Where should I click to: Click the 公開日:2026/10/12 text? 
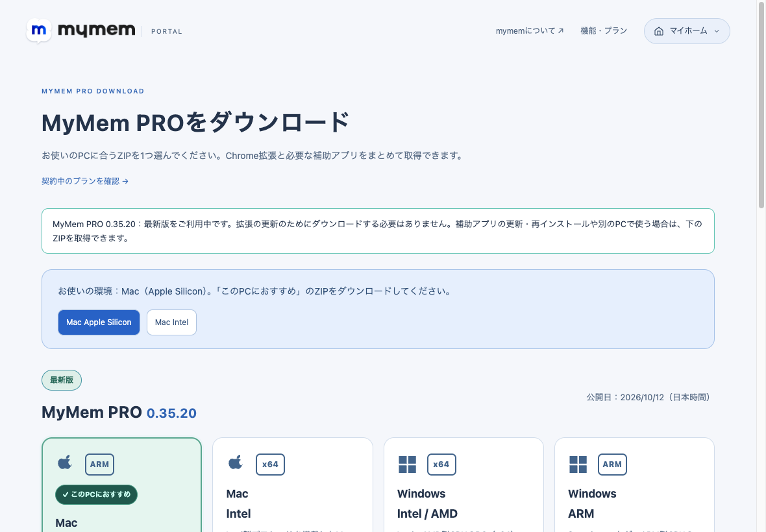click(x=650, y=397)
